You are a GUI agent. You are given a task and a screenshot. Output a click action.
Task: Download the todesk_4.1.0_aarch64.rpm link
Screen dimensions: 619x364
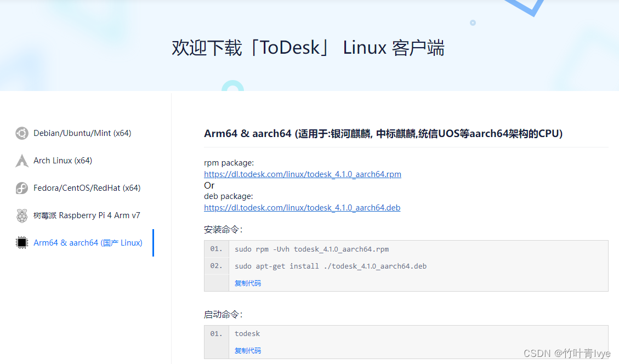click(303, 174)
